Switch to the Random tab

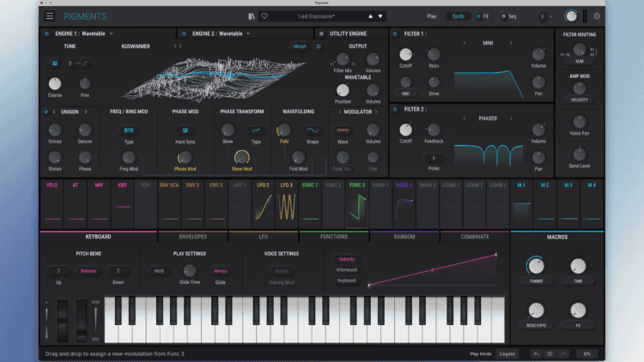[x=404, y=237]
